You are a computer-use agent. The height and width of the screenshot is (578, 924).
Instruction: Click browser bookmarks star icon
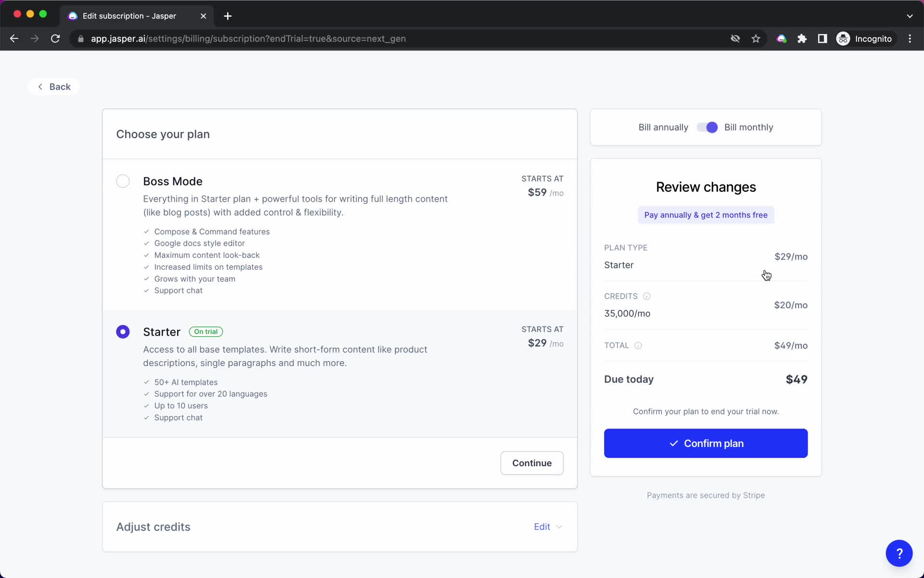[x=755, y=39]
